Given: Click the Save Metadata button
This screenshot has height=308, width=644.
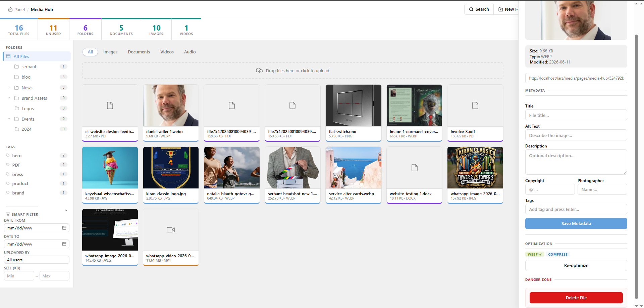Looking at the screenshot, I should 576,224.
